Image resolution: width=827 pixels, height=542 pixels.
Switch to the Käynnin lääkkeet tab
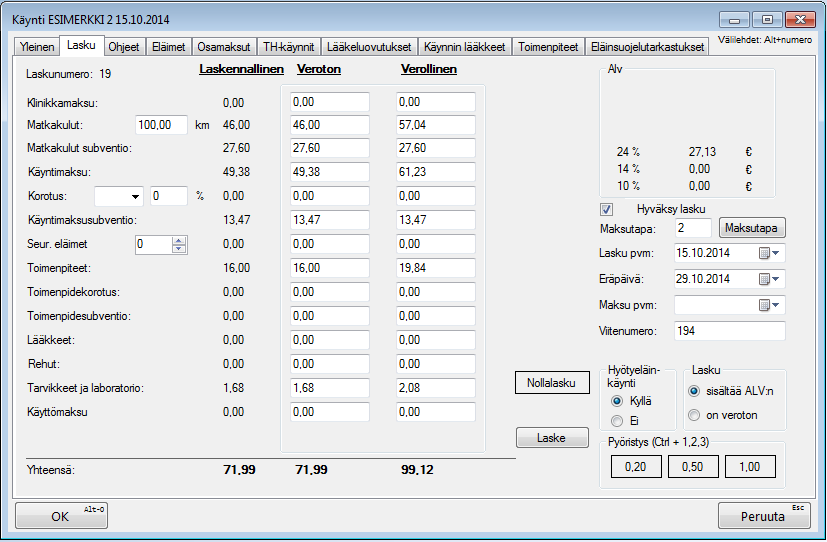[465, 47]
